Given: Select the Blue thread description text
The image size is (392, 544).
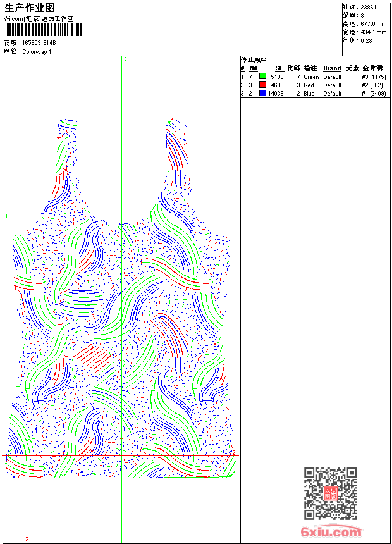Looking at the screenshot, I should [x=309, y=94].
